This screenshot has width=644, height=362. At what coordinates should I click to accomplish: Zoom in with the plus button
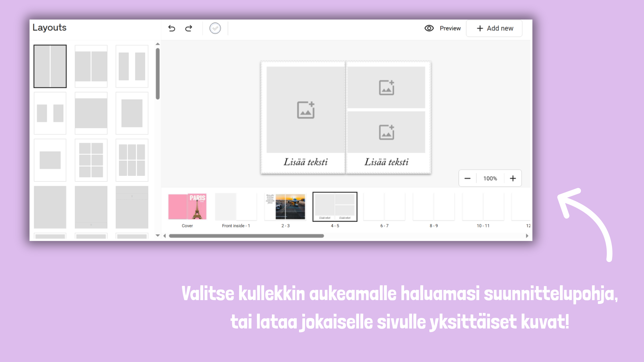coord(513,178)
